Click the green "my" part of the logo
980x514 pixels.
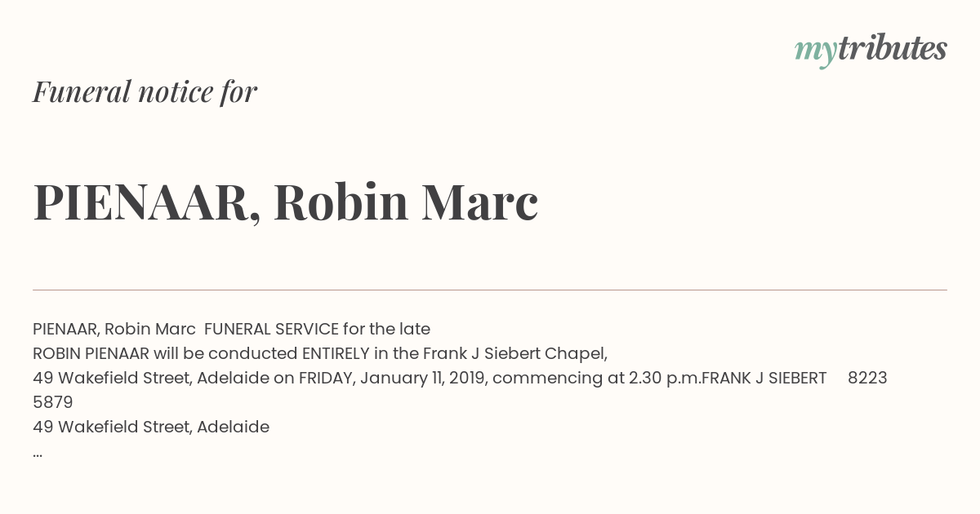coord(815,54)
